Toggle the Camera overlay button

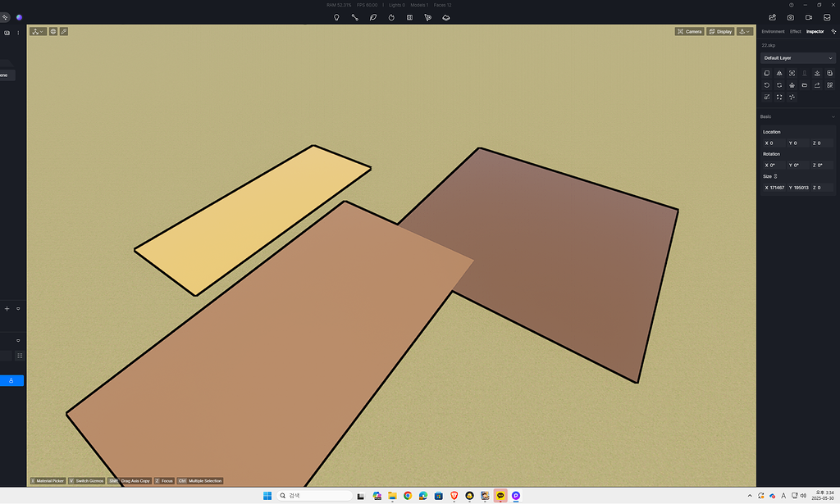tap(689, 31)
